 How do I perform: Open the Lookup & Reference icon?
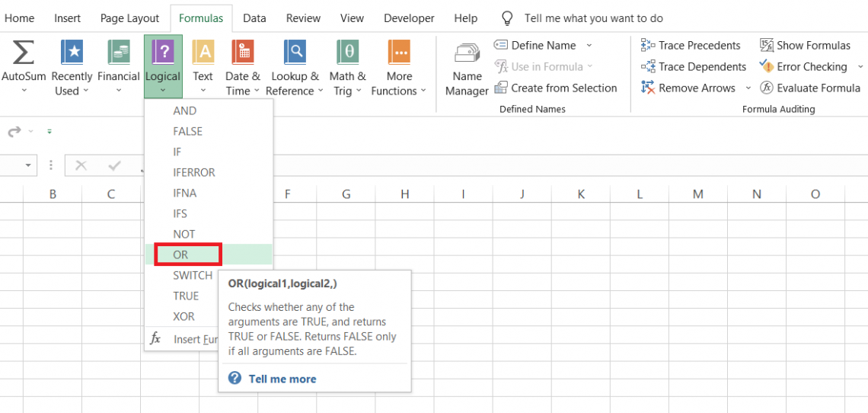(295, 53)
